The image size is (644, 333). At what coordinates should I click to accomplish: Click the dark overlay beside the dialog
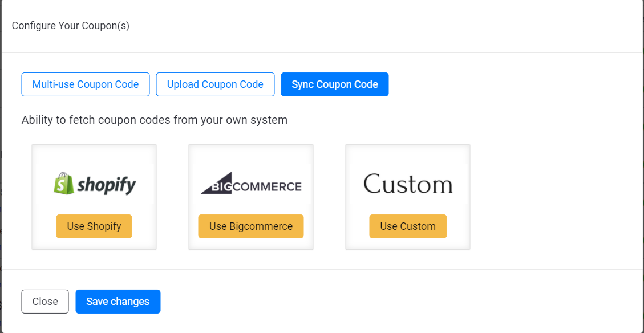pyautogui.click(x=2, y=171)
